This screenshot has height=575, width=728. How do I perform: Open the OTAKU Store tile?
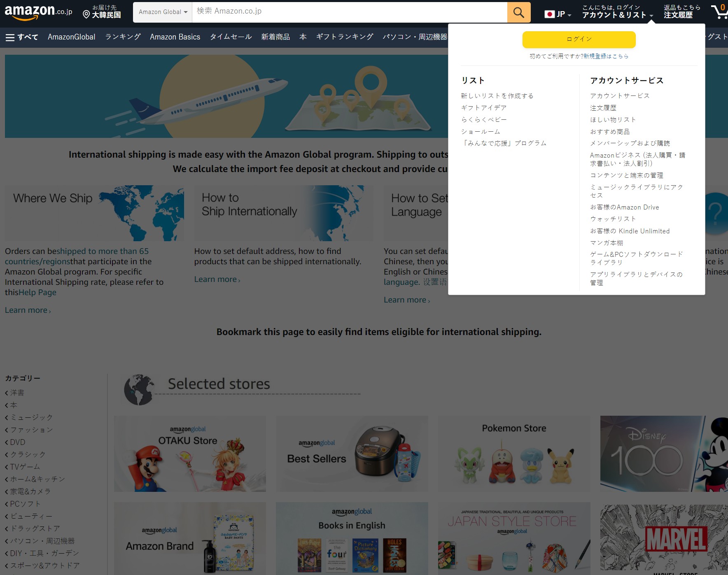190,454
